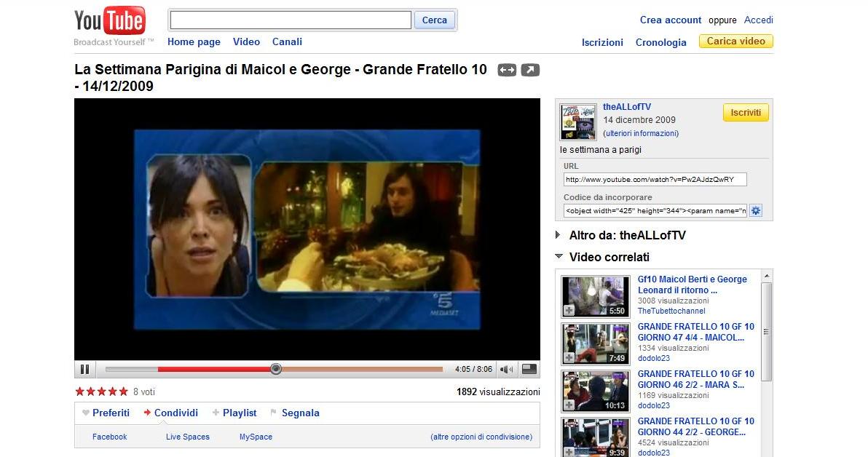This screenshot has height=457, width=868.
Task: Click the theALLofTV channel avatar
Action: pos(578,122)
